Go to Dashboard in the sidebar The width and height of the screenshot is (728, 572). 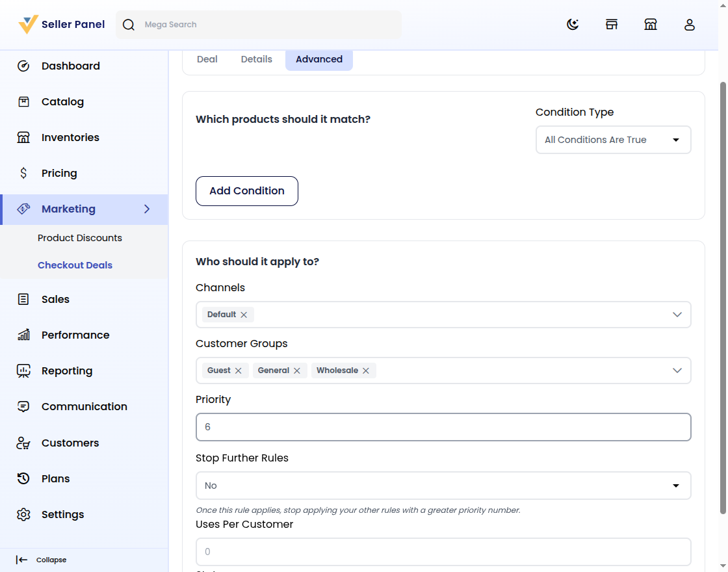click(71, 66)
